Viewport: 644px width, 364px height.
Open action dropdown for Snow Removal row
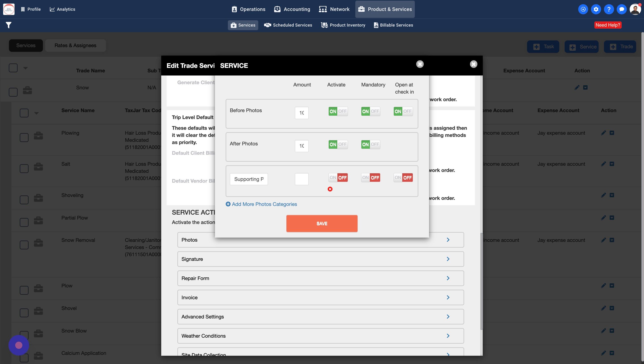pos(612,240)
